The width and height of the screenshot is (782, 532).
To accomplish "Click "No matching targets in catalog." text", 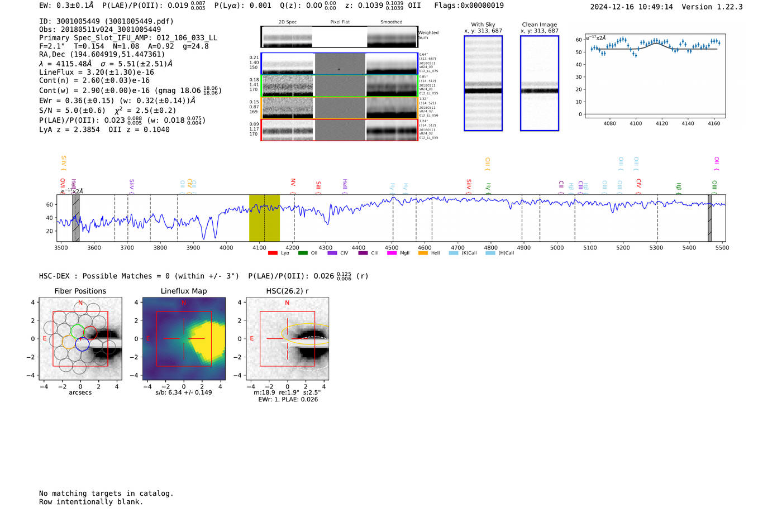I will click(106, 493).
